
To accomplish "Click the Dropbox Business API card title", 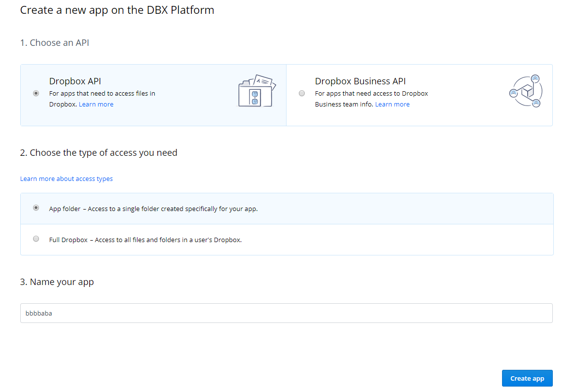I will click(x=360, y=81).
